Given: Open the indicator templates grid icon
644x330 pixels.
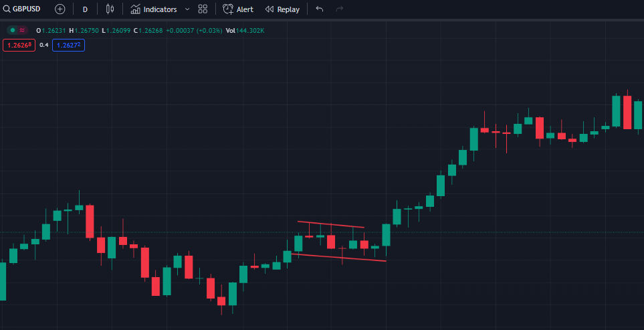Looking at the screenshot, I should (203, 9).
